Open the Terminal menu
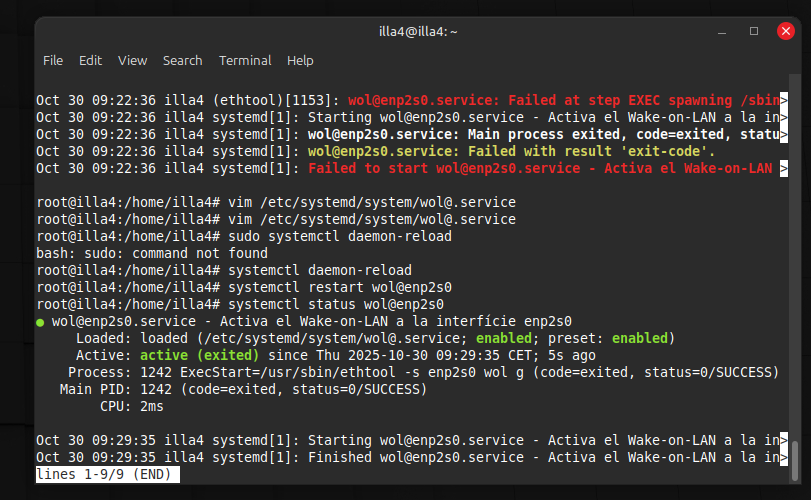 point(245,60)
